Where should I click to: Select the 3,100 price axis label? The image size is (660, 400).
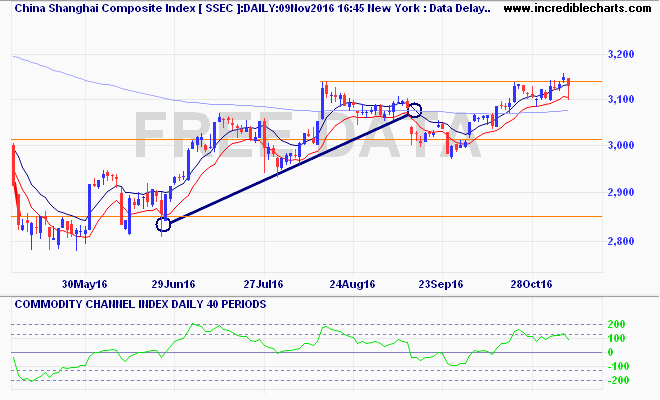pos(621,99)
